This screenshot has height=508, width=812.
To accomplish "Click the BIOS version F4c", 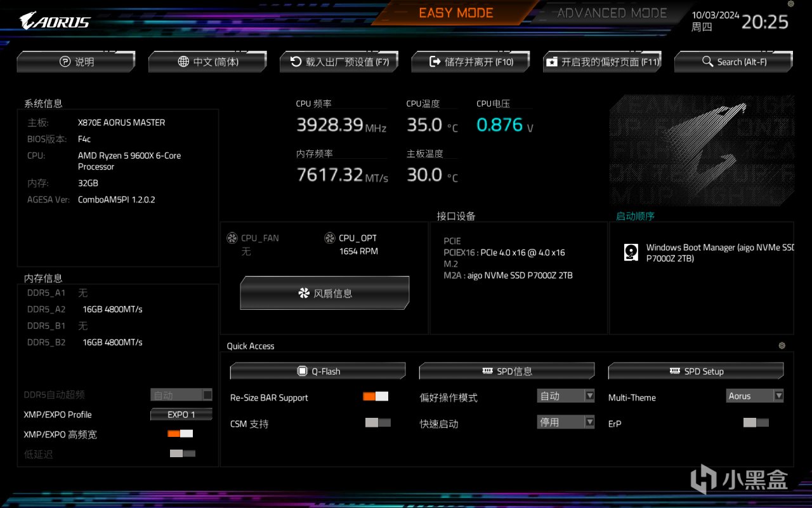I will coord(84,139).
